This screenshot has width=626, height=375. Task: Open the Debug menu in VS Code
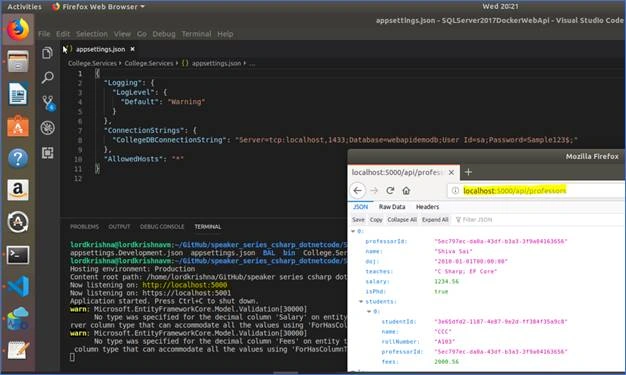pyautogui.click(x=164, y=34)
